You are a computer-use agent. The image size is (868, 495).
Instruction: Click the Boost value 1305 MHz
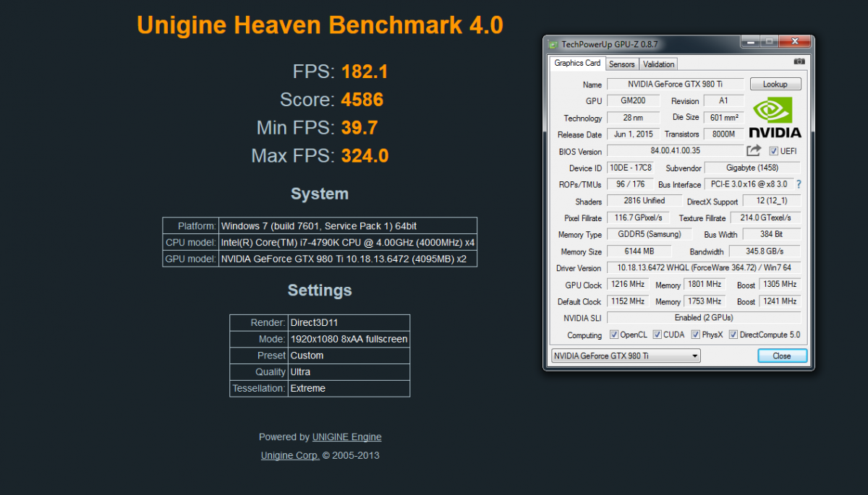coord(780,285)
